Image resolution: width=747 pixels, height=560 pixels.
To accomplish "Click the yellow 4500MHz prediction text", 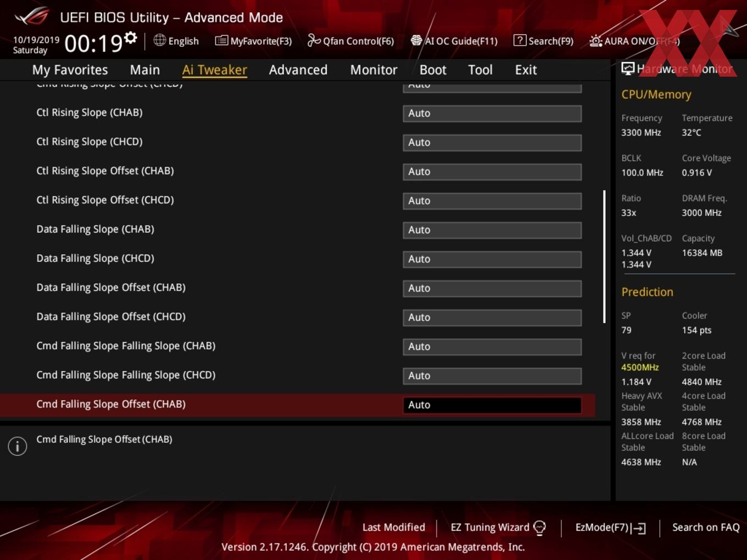I will pos(640,367).
